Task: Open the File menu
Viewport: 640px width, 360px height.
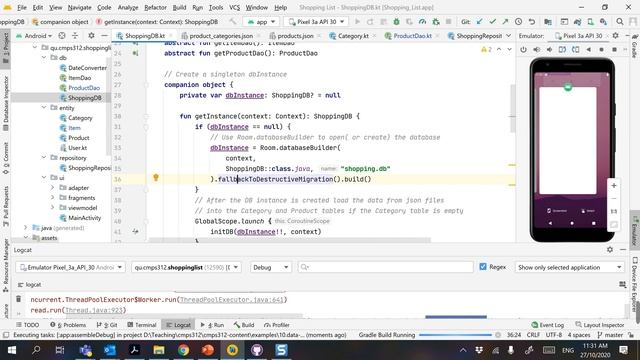Action: 22,7
